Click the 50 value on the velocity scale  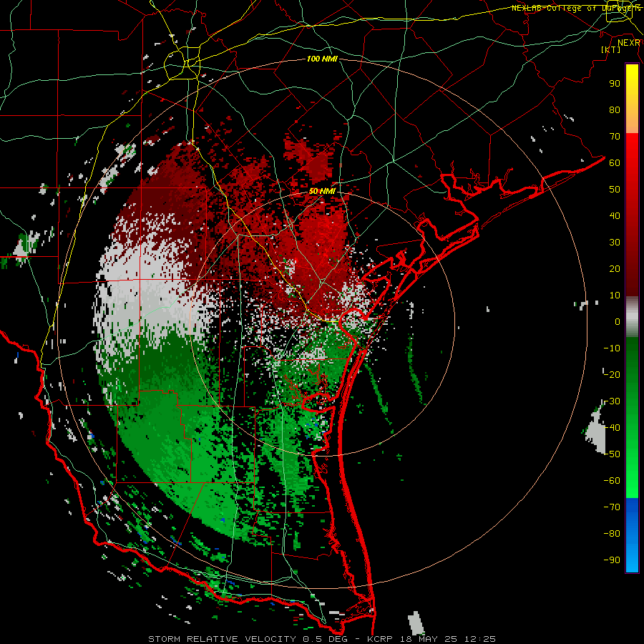tap(615, 190)
